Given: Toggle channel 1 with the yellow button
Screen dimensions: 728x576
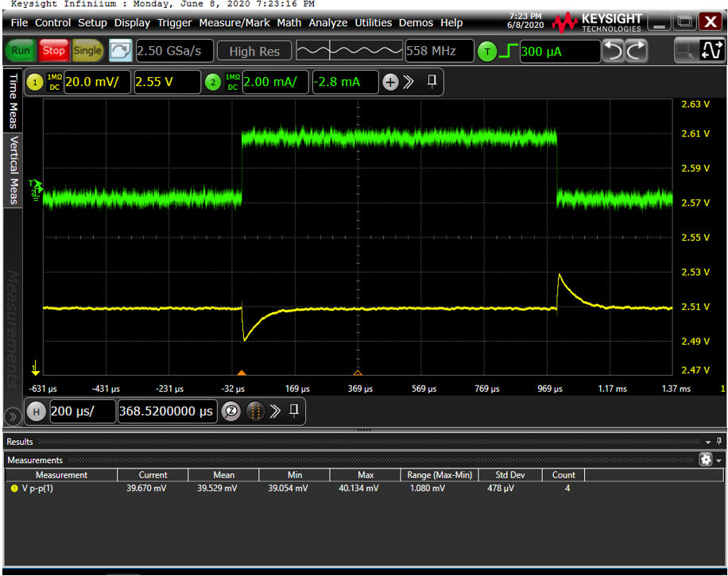Looking at the screenshot, I should (x=34, y=80).
